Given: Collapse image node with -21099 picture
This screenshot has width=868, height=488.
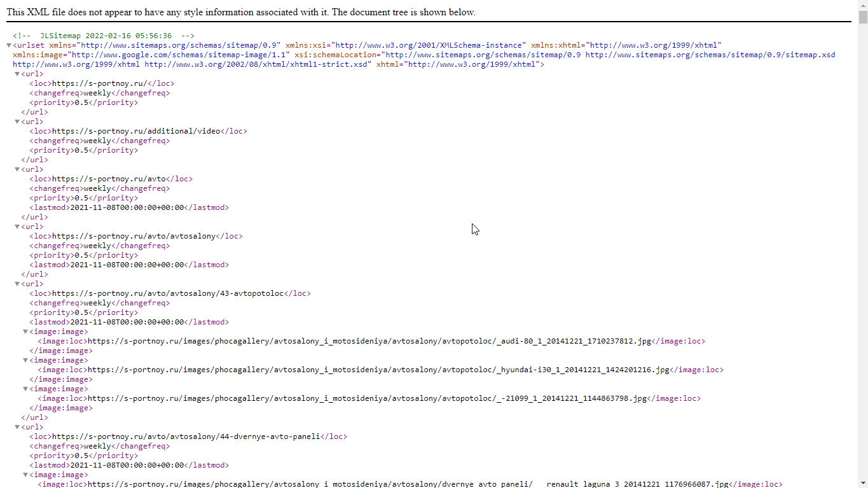Looking at the screenshot, I should tap(26, 389).
